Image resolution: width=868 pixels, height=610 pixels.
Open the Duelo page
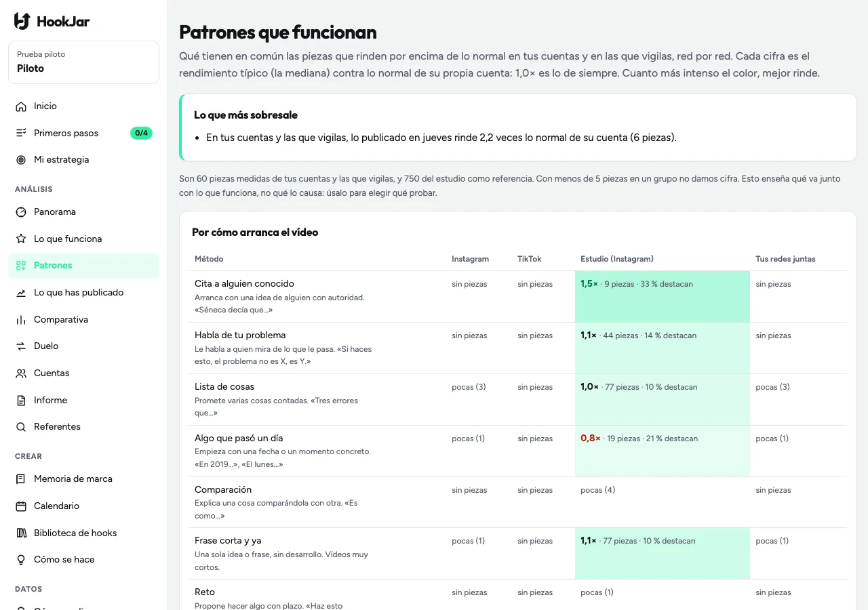83,346
